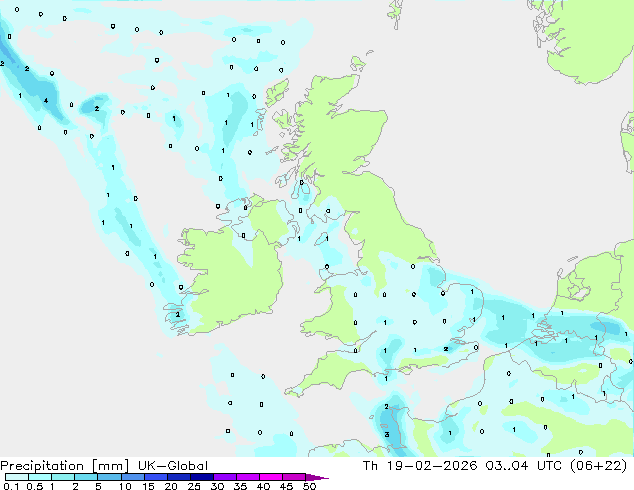Select the 40–45 mm magenta legend swatch
The height and width of the screenshot is (490, 634).
(x=271, y=477)
